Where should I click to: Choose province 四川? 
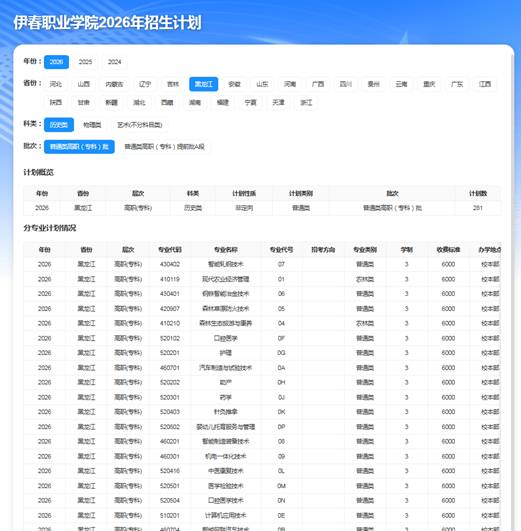tap(346, 84)
